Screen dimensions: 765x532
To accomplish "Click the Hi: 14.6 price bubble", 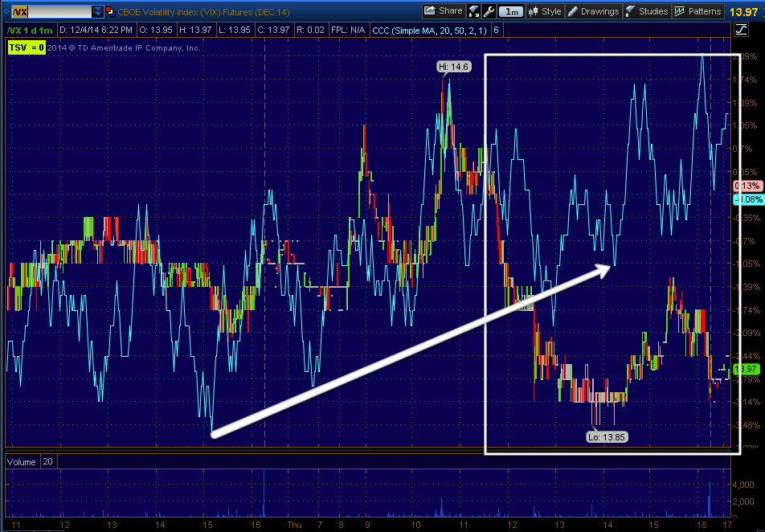I will (454, 67).
